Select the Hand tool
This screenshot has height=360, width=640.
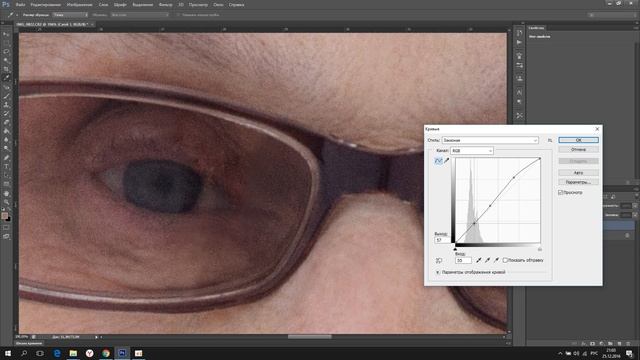pyautogui.click(x=6, y=193)
